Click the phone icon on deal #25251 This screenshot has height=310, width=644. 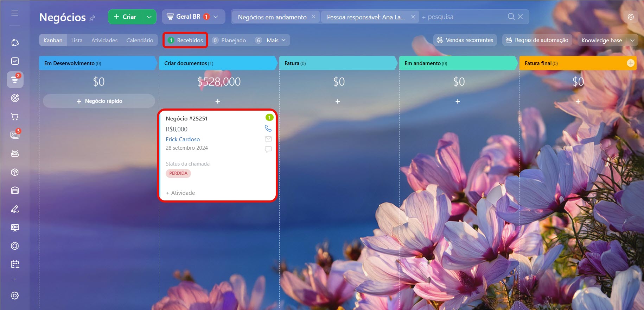(268, 129)
